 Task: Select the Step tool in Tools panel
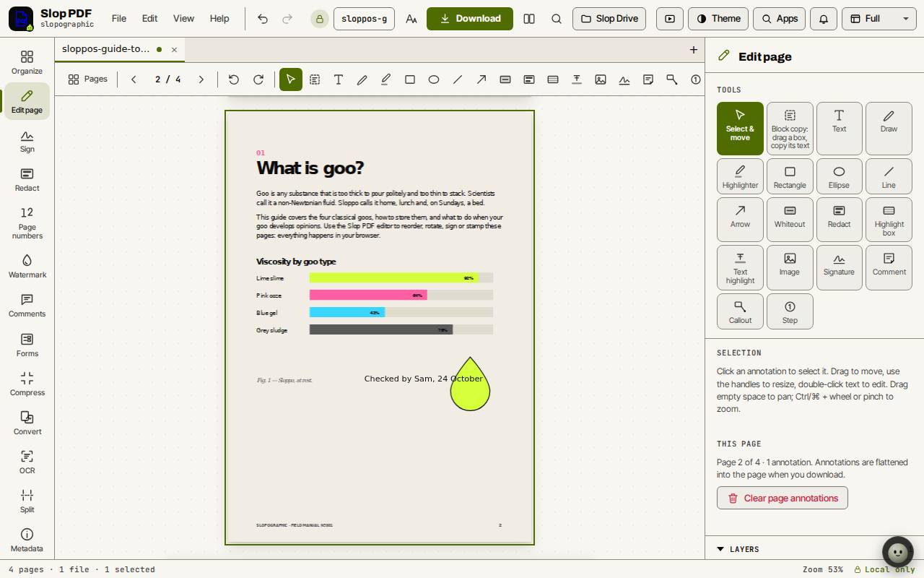tap(790, 311)
